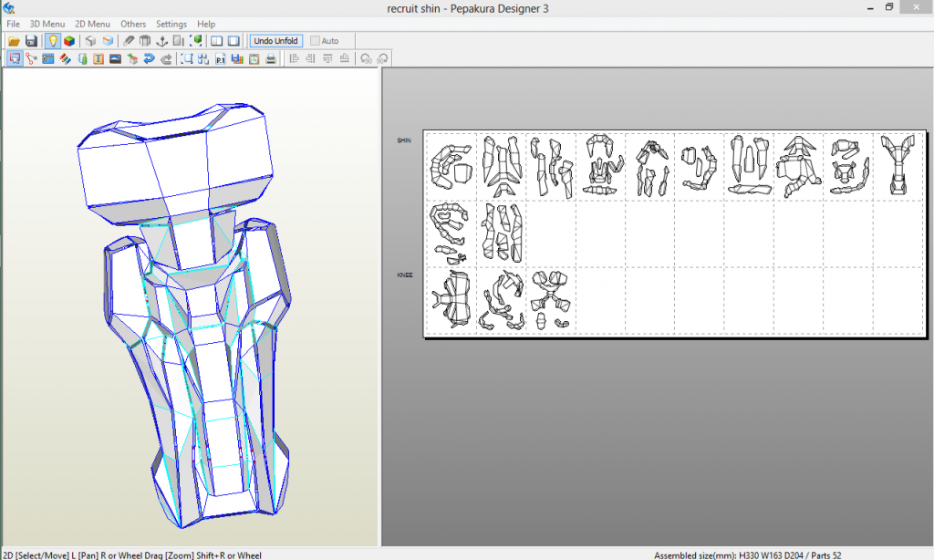Open the 3D Menu
Screen dimensions: 934x560
pos(47,24)
